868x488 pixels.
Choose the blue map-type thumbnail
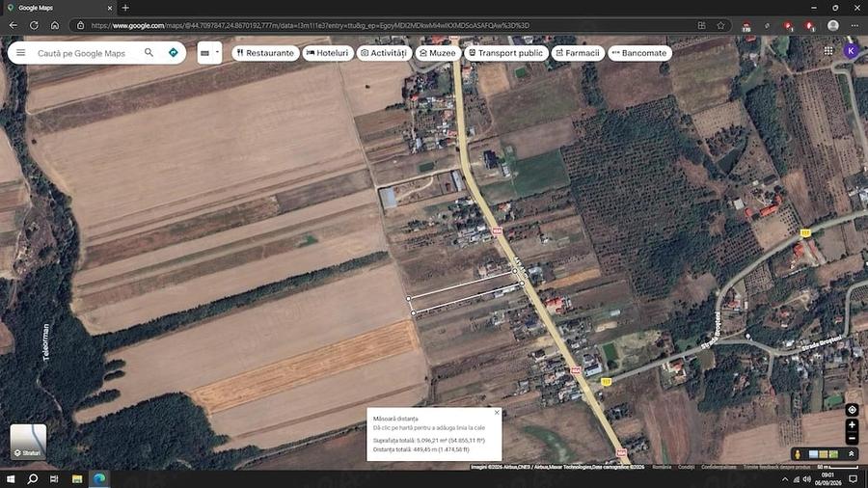coord(813,454)
